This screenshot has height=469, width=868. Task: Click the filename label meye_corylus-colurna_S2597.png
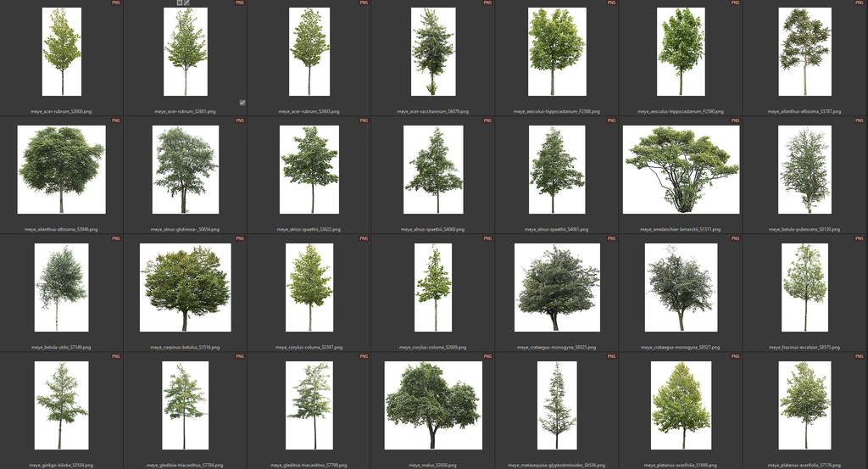pyautogui.click(x=309, y=347)
